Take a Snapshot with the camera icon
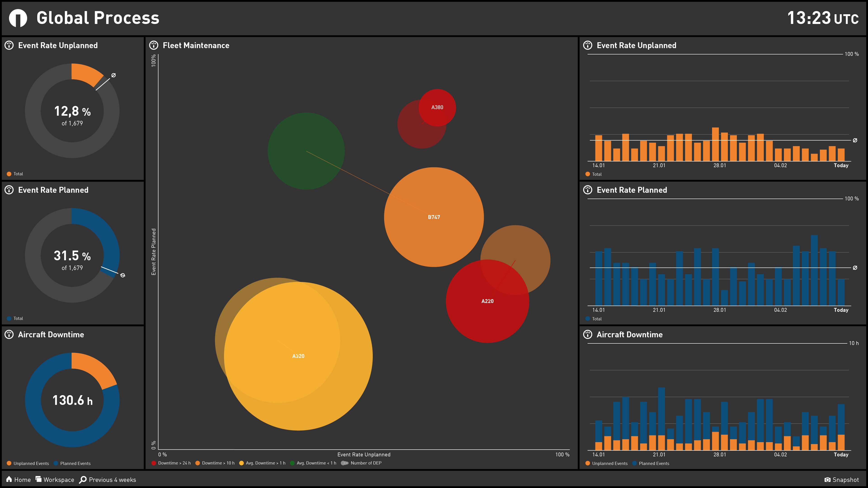The width and height of the screenshot is (868, 488). coord(827,480)
